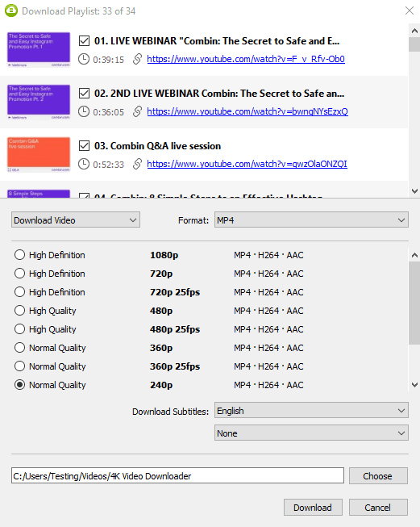Click the 0:52:33 duration text
This screenshot has width=420, height=527.
(x=109, y=165)
